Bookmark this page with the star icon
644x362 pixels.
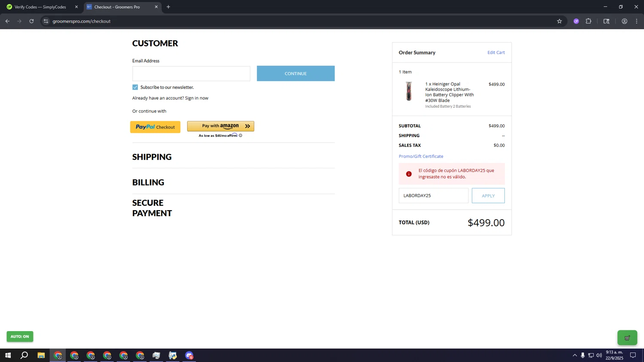point(559,21)
